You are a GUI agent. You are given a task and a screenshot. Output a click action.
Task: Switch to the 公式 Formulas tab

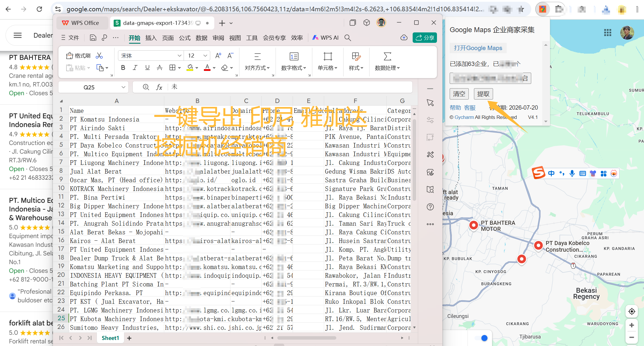[184, 38]
